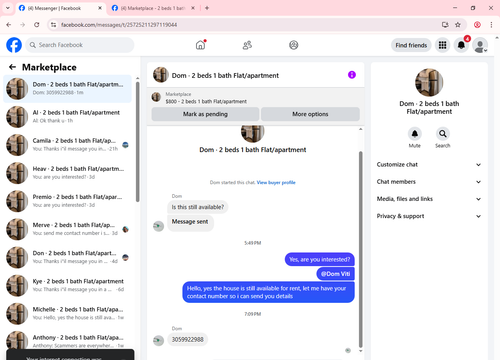This screenshot has height=360, width=500.
Task: Open the Dom conversation in the list
Action: coord(67,89)
